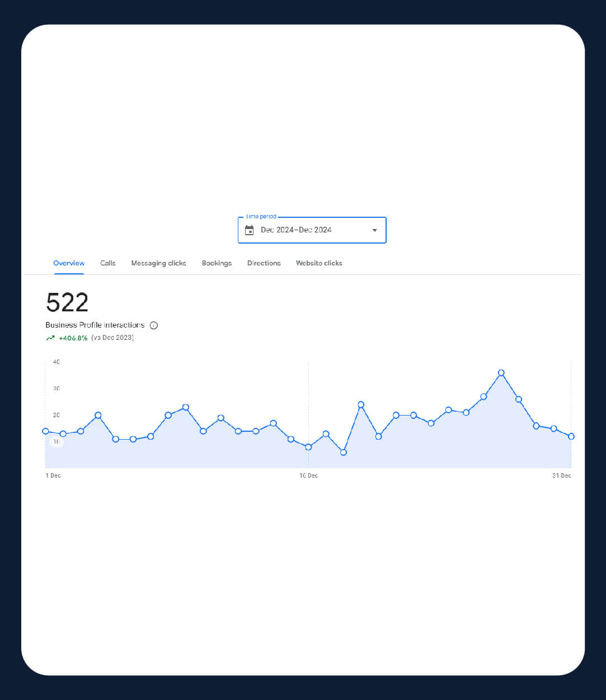
Task: Open the Messaging clicks tab
Action: (x=158, y=263)
